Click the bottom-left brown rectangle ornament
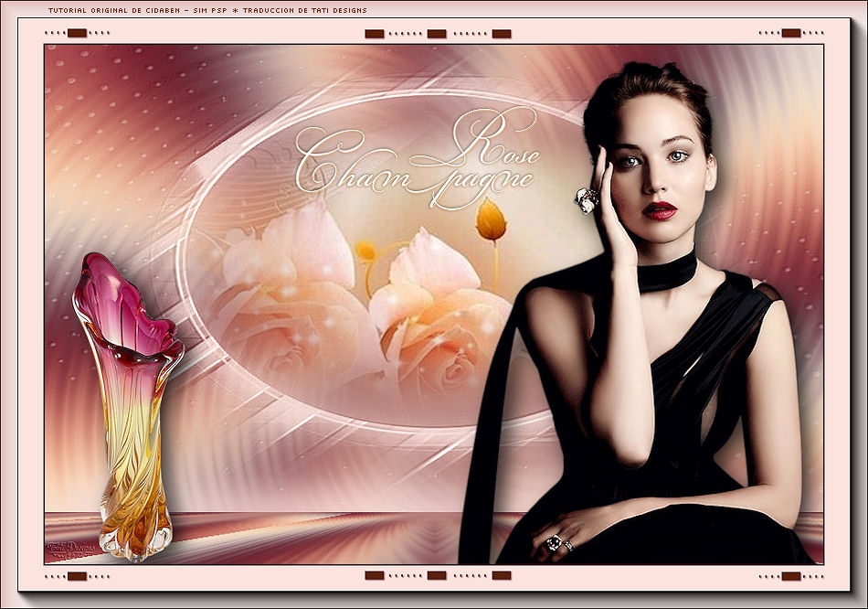This screenshot has width=868, height=609. (77, 576)
